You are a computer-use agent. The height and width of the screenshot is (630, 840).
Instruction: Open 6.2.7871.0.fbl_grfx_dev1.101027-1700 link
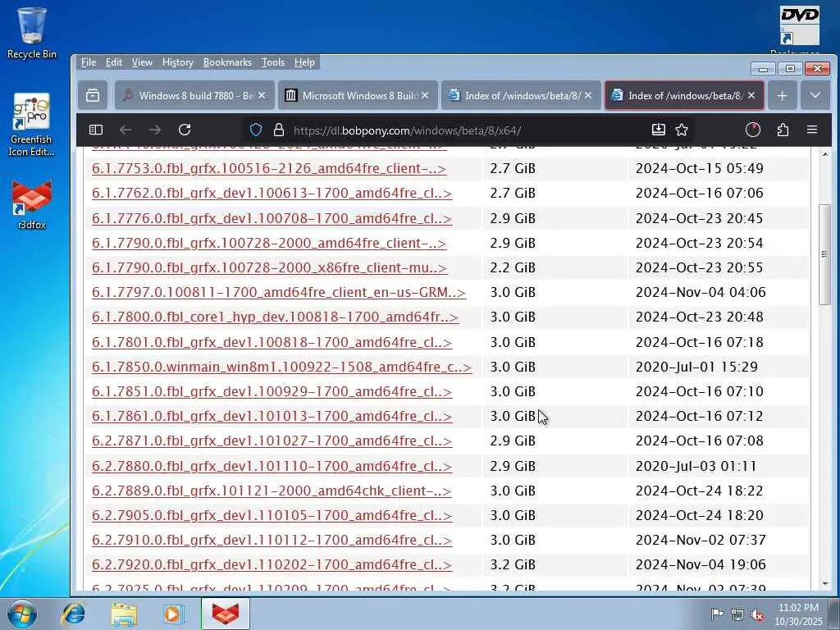pos(272,441)
